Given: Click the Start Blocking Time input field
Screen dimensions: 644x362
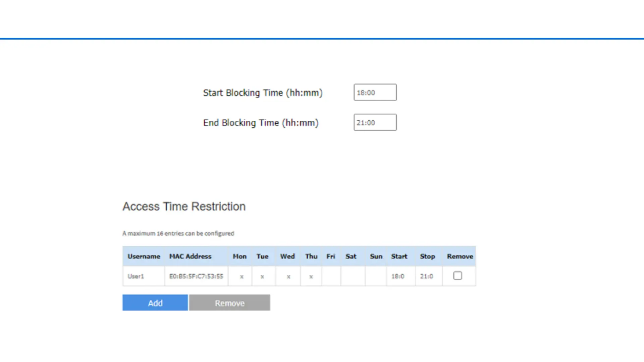Looking at the screenshot, I should pyautogui.click(x=375, y=93).
